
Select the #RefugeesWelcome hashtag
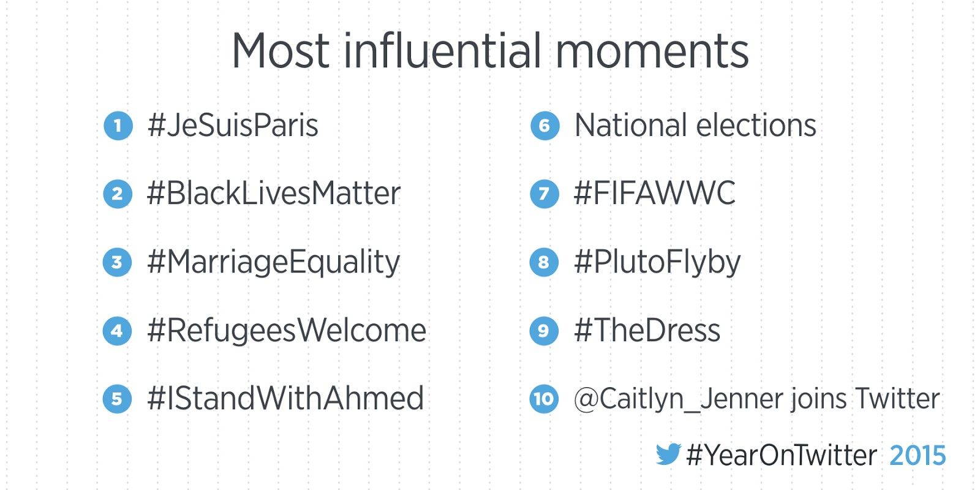287,331
